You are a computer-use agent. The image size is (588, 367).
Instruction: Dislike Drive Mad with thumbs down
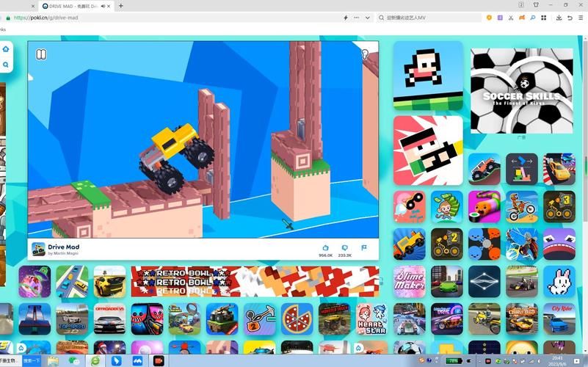[x=344, y=248]
